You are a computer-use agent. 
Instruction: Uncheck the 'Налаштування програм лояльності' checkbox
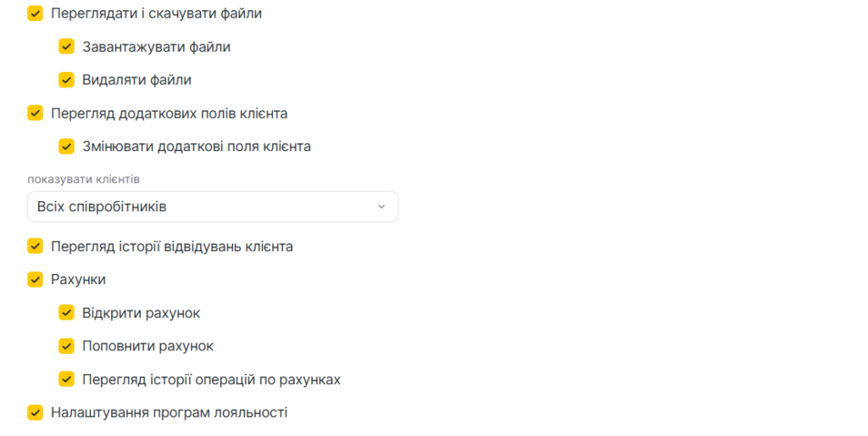(36, 412)
